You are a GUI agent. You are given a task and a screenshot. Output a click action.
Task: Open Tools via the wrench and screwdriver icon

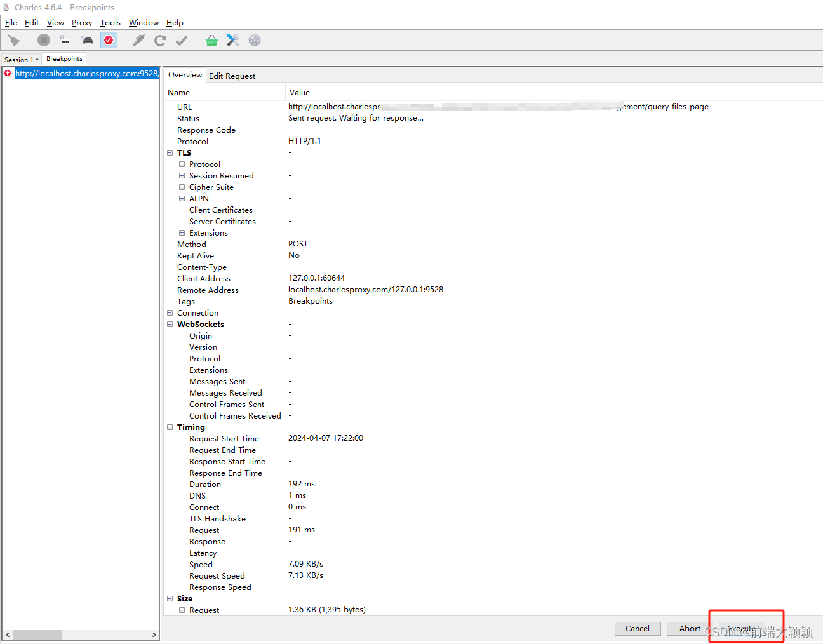[233, 40]
